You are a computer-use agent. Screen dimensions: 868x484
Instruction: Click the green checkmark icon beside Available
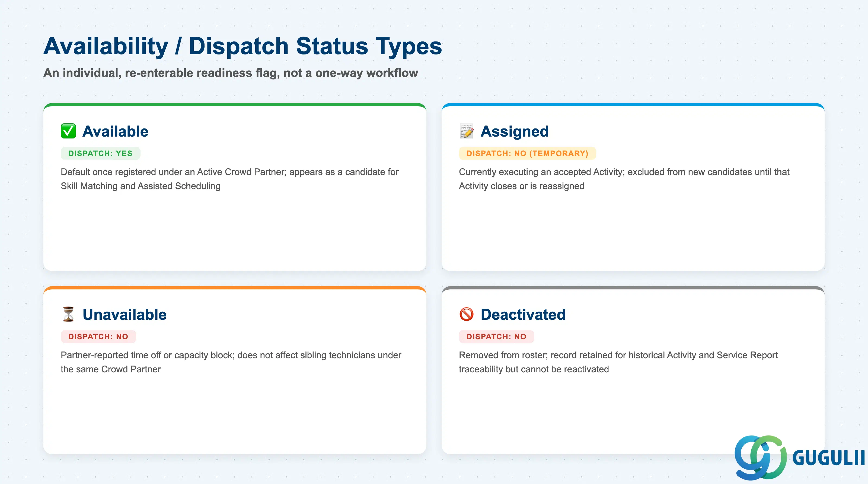[68, 131]
